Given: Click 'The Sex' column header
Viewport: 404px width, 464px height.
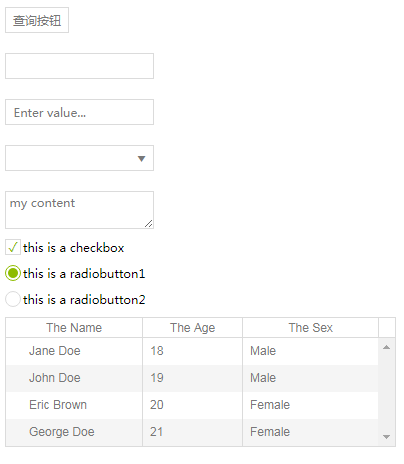Looking at the screenshot, I should pyautogui.click(x=311, y=328).
